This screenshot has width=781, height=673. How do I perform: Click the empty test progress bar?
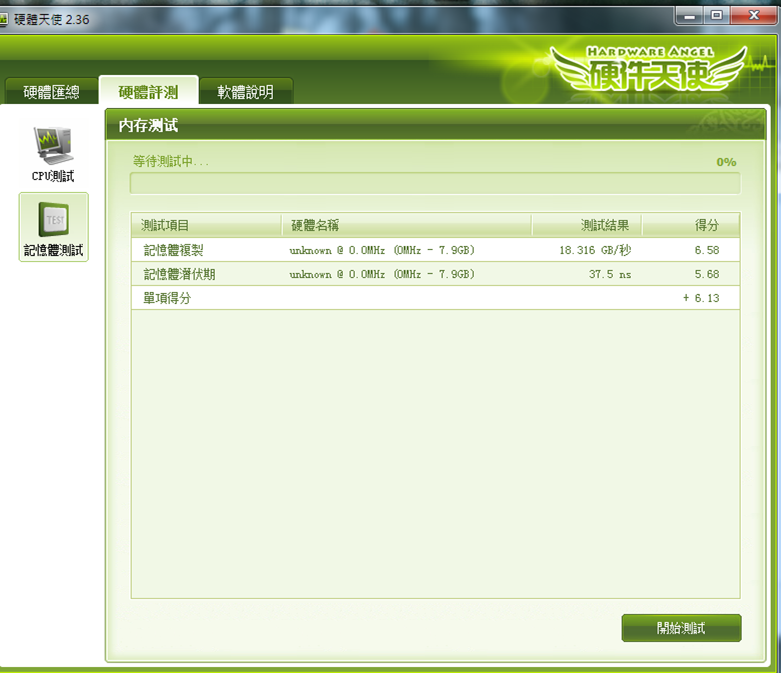click(x=434, y=183)
